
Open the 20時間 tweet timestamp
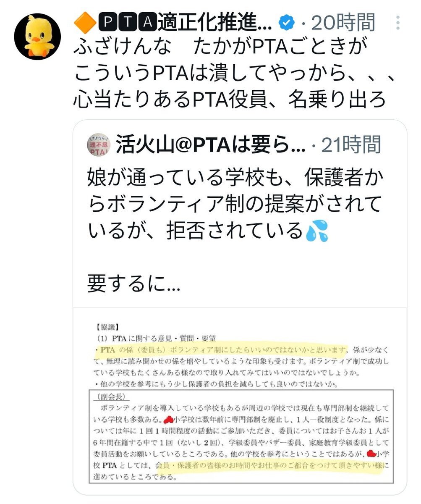point(343,23)
